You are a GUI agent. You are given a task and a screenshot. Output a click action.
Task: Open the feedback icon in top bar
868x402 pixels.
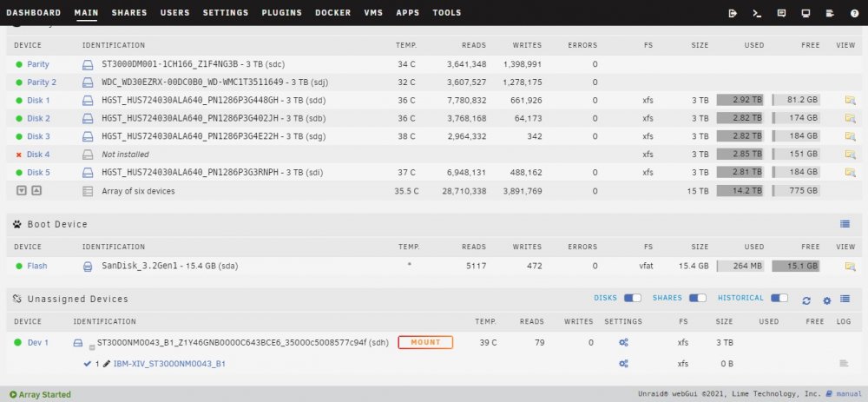(x=782, y=13)
